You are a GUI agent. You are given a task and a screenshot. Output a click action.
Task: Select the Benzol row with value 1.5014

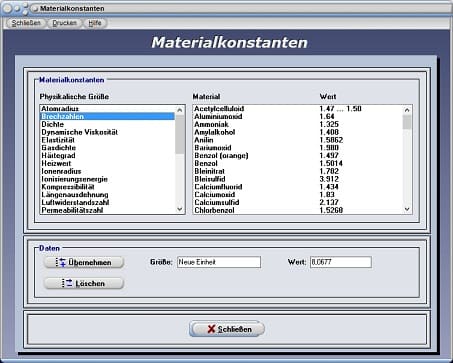pyautogui.click(x=298, y=163)
